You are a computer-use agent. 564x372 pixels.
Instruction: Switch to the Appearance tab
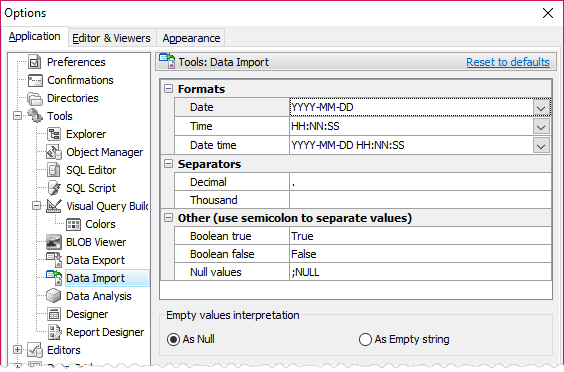click(191, 38)
